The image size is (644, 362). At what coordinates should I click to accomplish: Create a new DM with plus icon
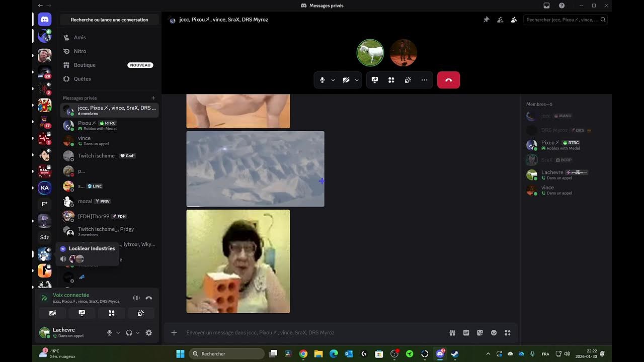[153, 98]
